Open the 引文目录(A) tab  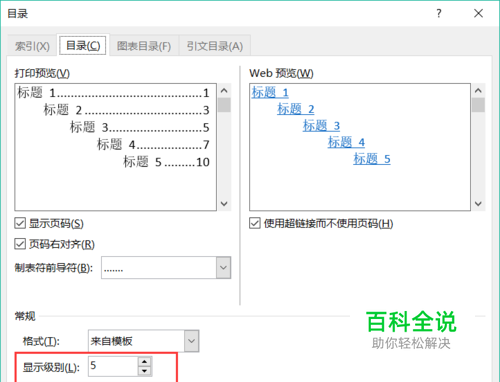click(x=215, y=46)
